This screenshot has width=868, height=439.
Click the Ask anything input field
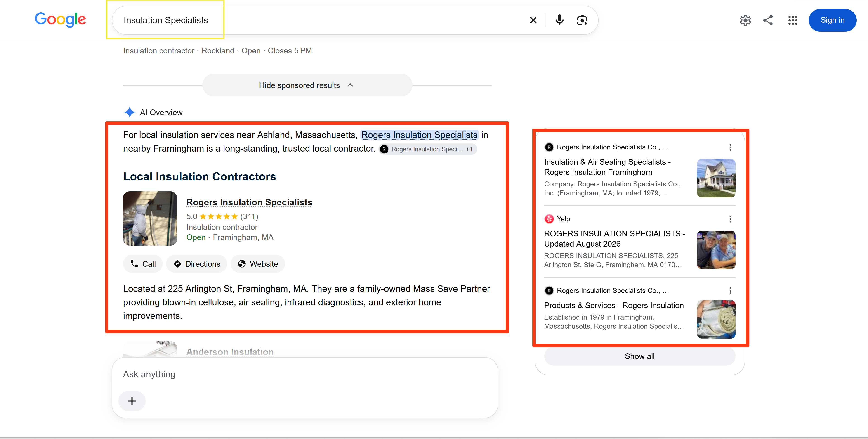305,374
